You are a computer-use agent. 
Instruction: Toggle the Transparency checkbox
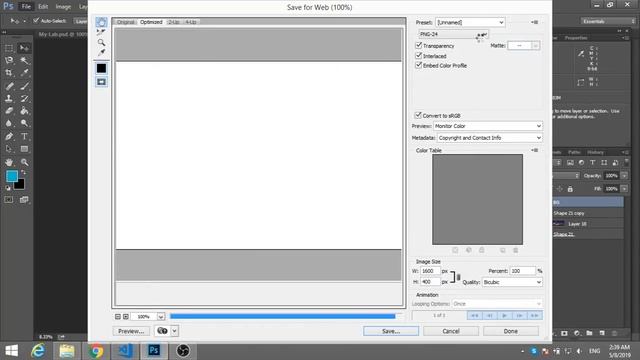coord(418,45)
